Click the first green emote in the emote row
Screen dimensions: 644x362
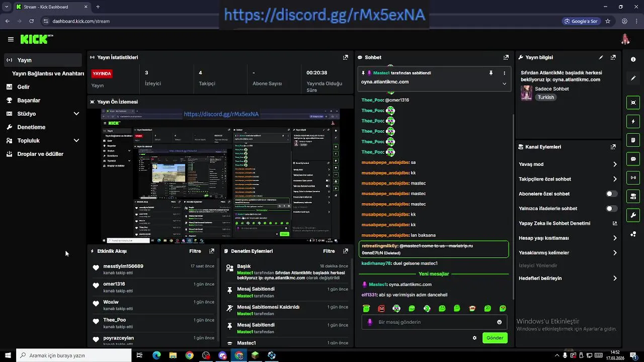pos(366,308)
